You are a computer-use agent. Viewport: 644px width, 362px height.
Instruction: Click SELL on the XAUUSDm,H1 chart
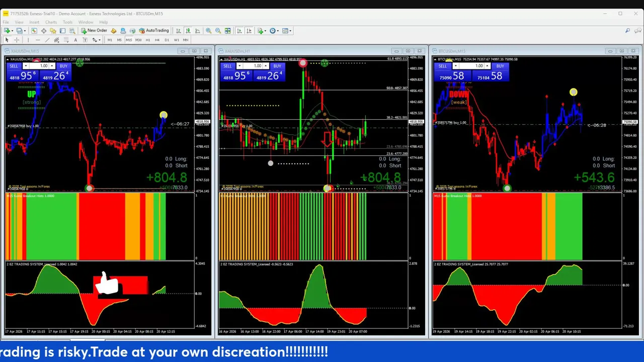click(227, 66)
